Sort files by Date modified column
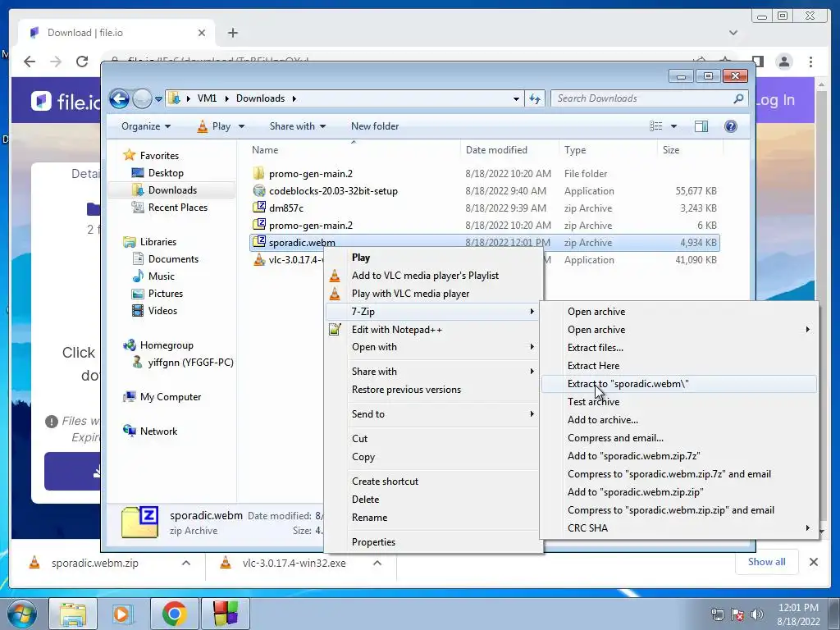This screenshot has width=840, height=630. pos(509,150)
